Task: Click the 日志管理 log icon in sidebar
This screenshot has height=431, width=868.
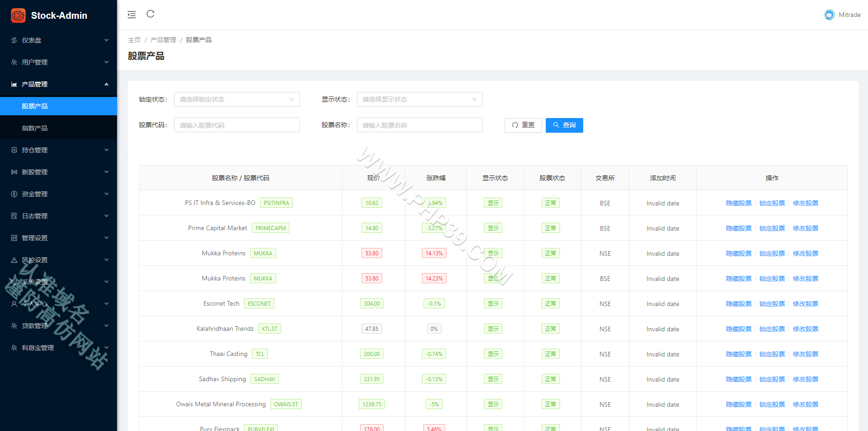Action: [14, 216]
